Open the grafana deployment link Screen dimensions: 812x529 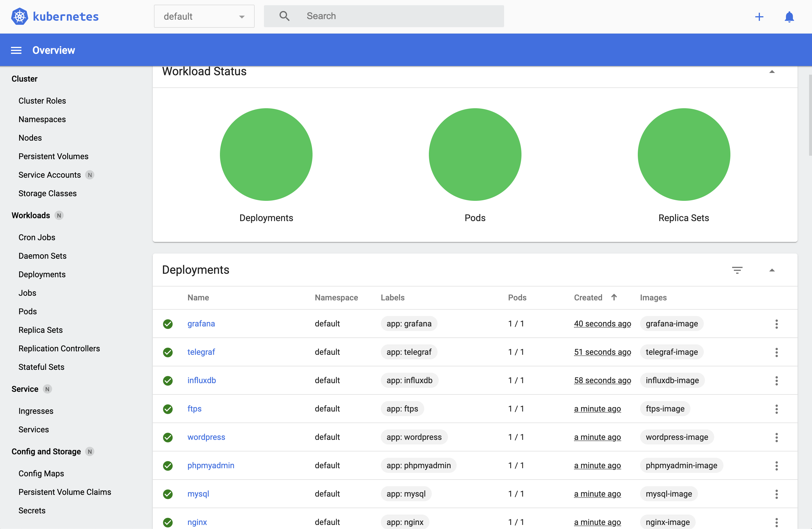click(x=201, y=324)
